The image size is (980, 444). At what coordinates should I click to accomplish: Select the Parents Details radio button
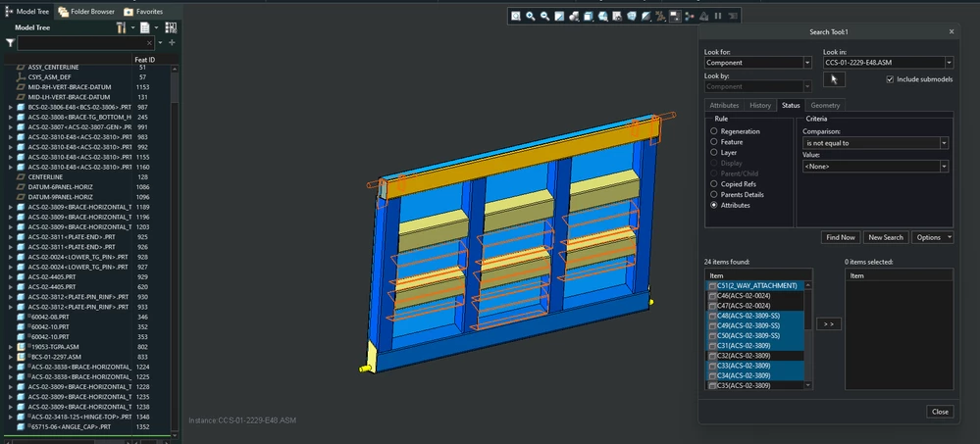pos(714,194)
